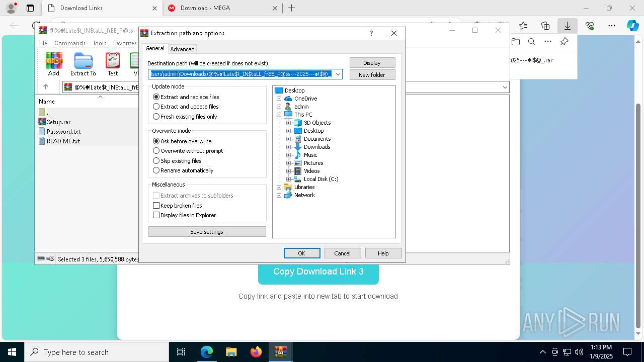
Task: Click the search icon in downloads panel
Action: click(x=532, y=42)
